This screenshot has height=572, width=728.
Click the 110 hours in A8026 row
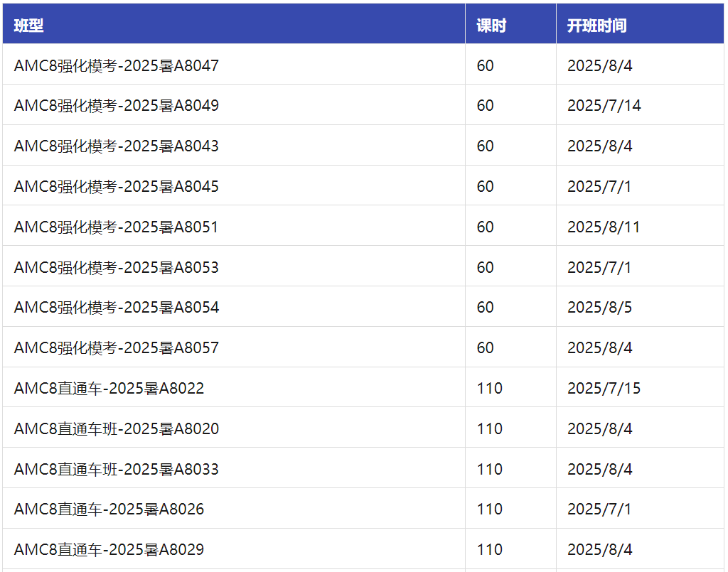point(490,509)
